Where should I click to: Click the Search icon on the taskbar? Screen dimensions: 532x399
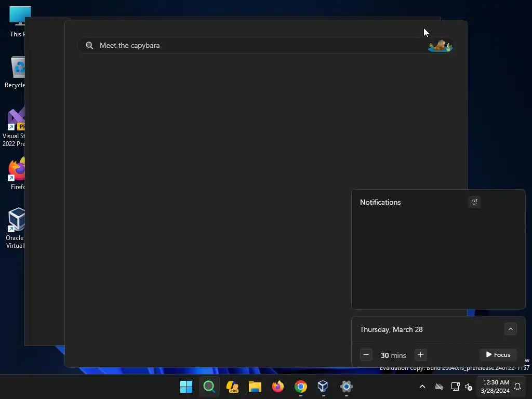tap(209, 387)
